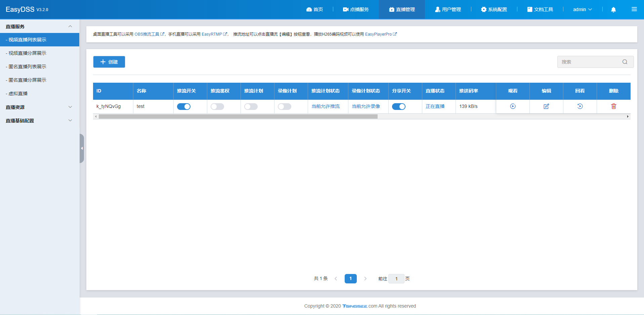This screenshot has width=644, height=315.
Task: Click the 前往 page number input
Action: coord(396,279)
